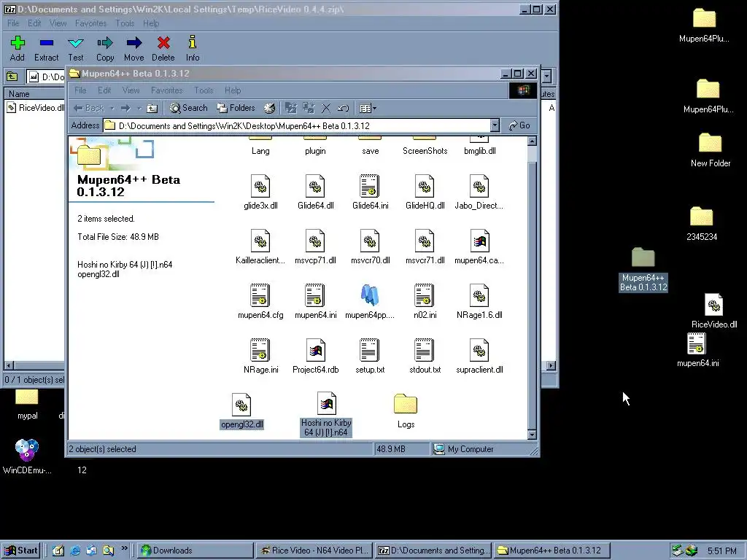
Task: Toggle the Folders pane in Explorer
Action: click(236, 108)
